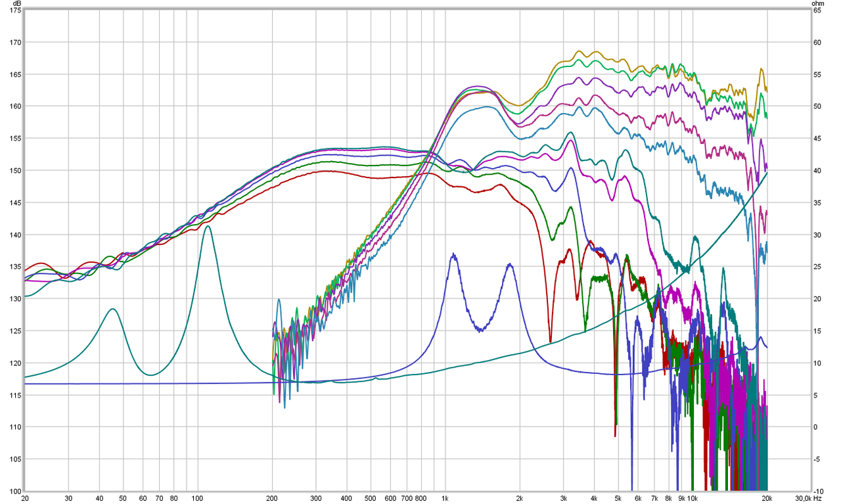Click the 6k frequency tick label
Viewport: 841px width, 504px height.
click(638, 498)
